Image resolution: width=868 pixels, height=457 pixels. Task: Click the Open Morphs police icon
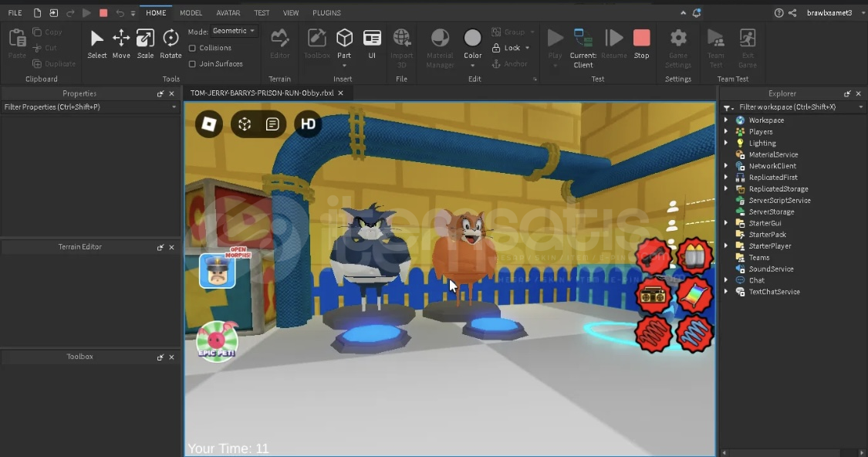218,271
